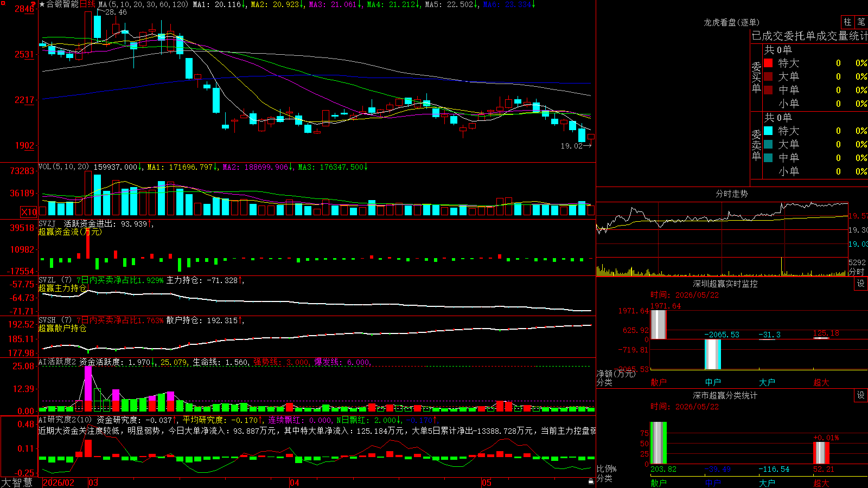
Task: Click the star icon beside 合锻智能
Action: [42, 4]
